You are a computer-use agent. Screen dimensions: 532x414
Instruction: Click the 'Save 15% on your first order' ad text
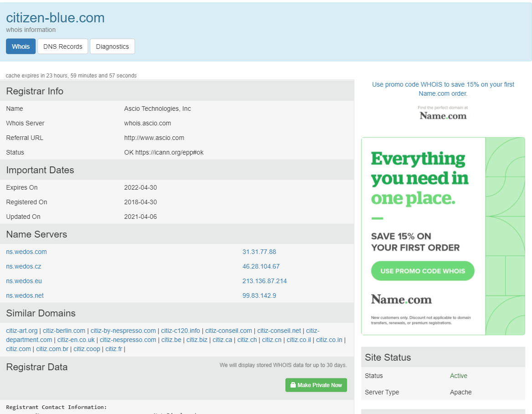click(x=415, y=242)
